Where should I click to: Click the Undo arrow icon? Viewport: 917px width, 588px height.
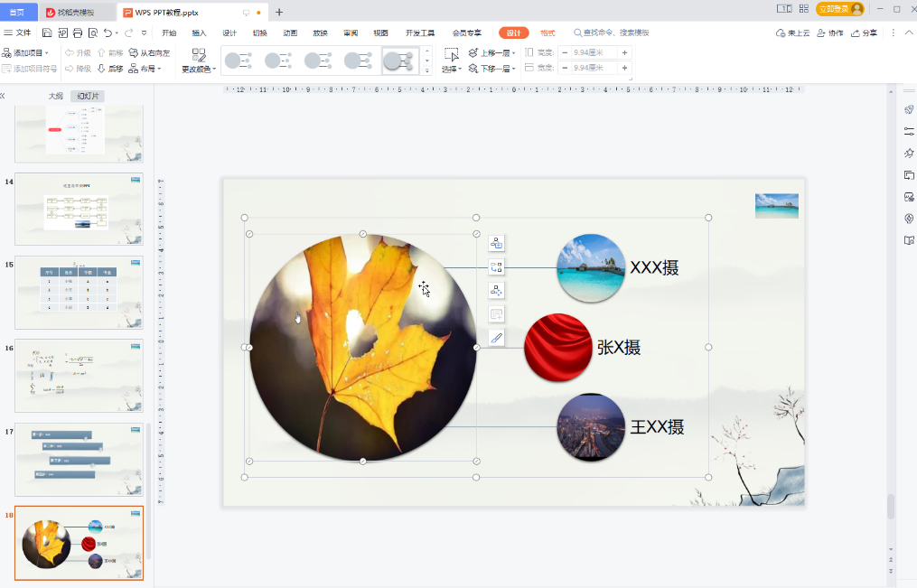pyautogui.click(x=108, y=33)
